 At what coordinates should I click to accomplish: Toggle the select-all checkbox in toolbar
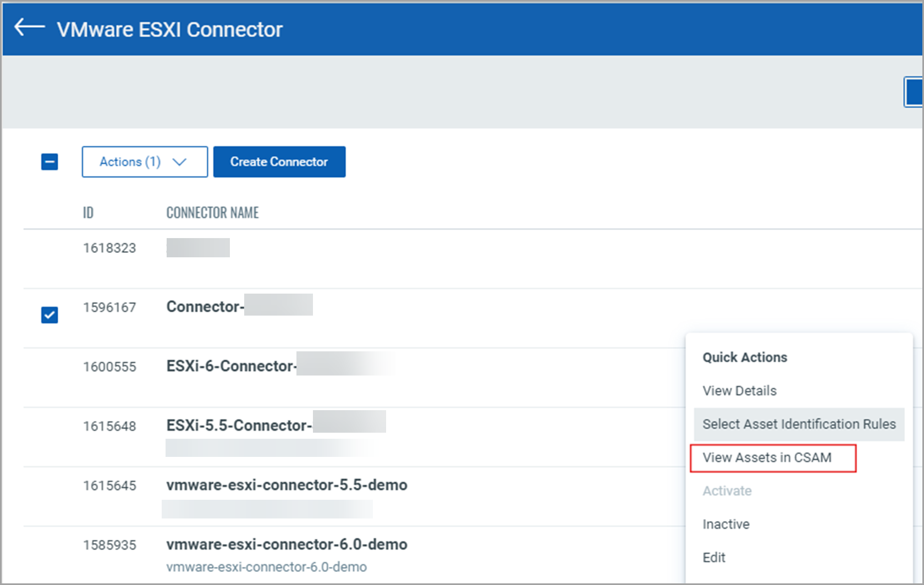click(x=50, y=162)
